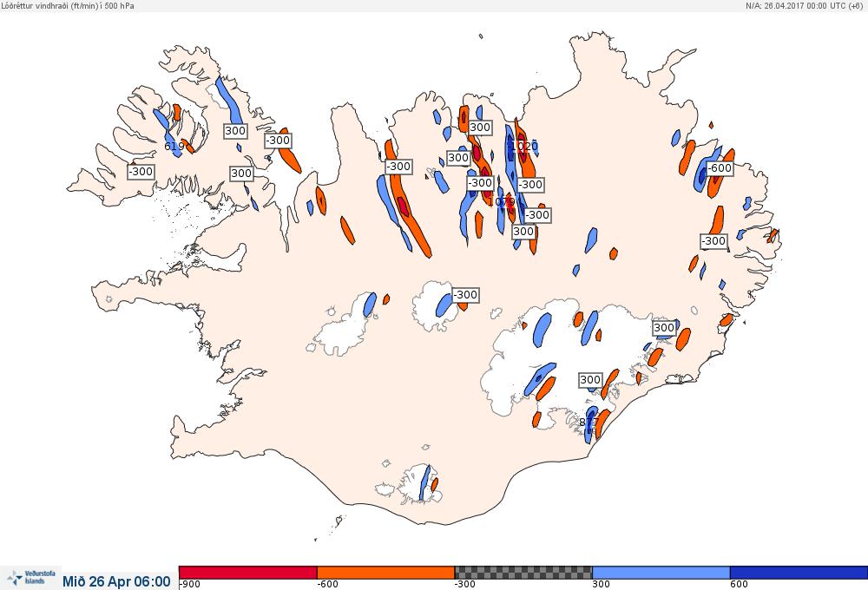Click the 600 legend value

[739, 584]
